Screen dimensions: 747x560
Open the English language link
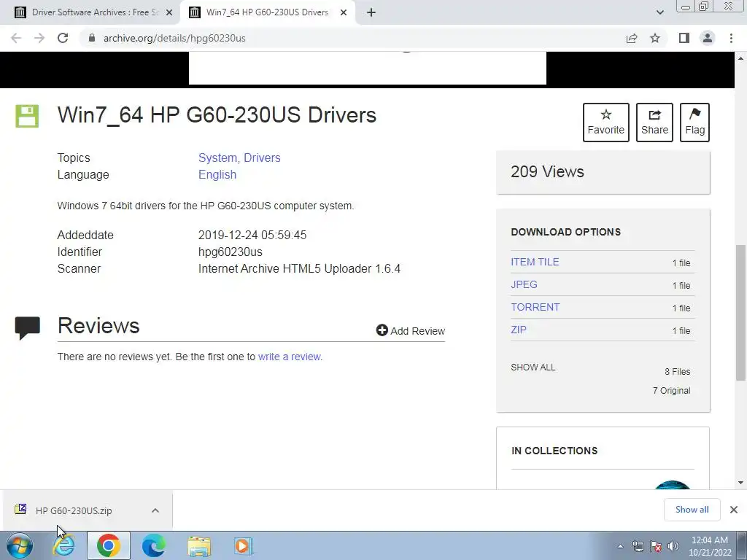(x=217, y=175)
